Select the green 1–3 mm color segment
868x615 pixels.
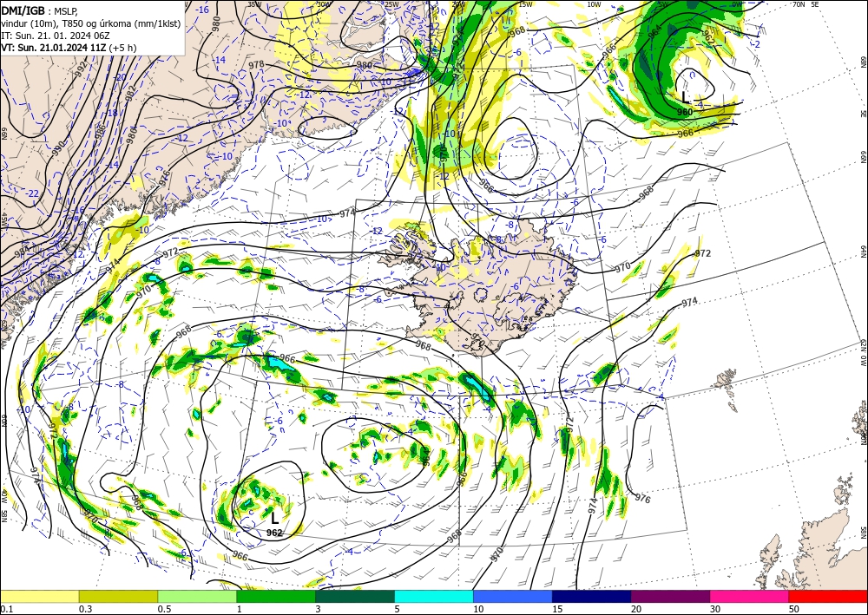pyautogui.click(x=276, y=596)
